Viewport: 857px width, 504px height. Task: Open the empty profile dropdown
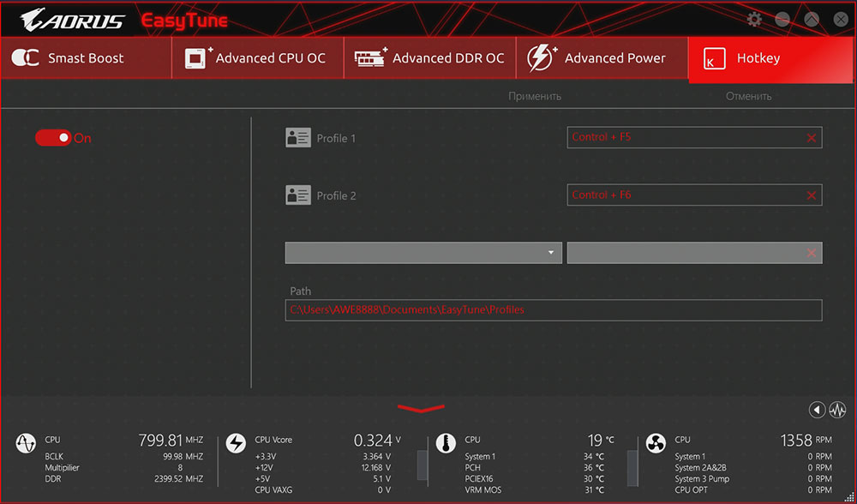click(423, 253)
